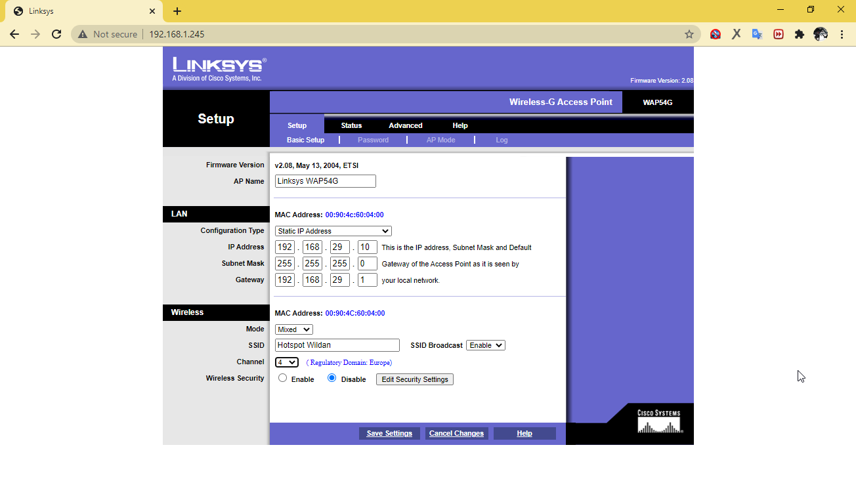The image size is (856, 504).
Task: Open the AP Mode sub-tab
Action: coord(441,140)
